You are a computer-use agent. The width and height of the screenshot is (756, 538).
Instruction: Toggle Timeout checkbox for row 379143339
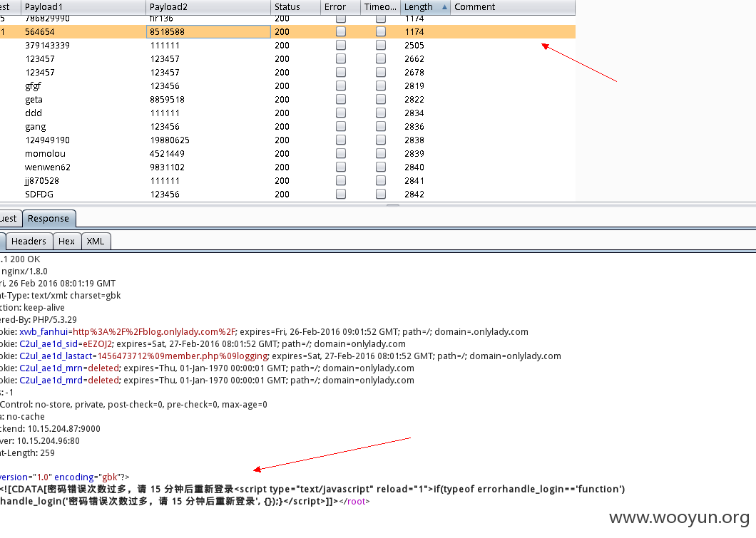coord(381,45)
